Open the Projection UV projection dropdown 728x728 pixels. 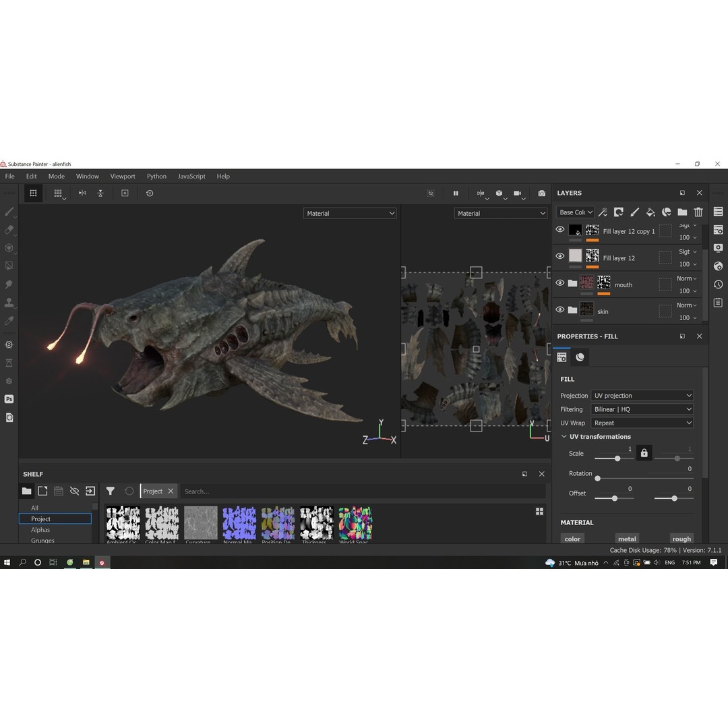click(642, 396)
